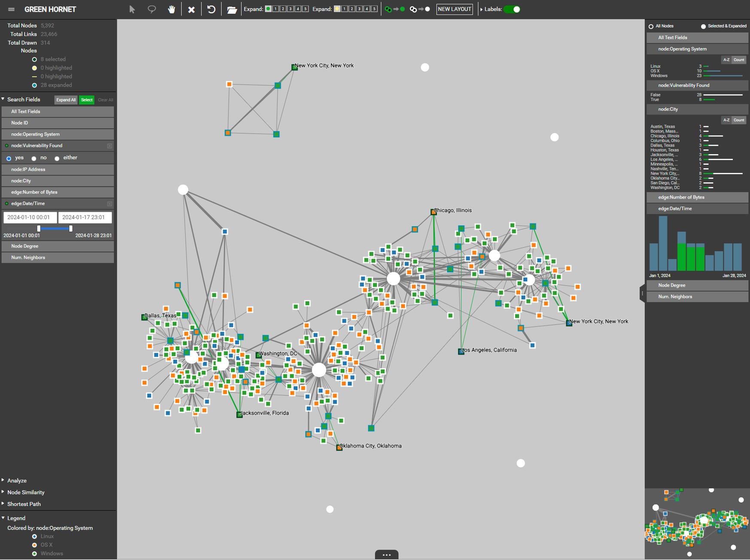Choose the pan hand tool
This screenshot has height=560, width=750.
click(171, 9)
